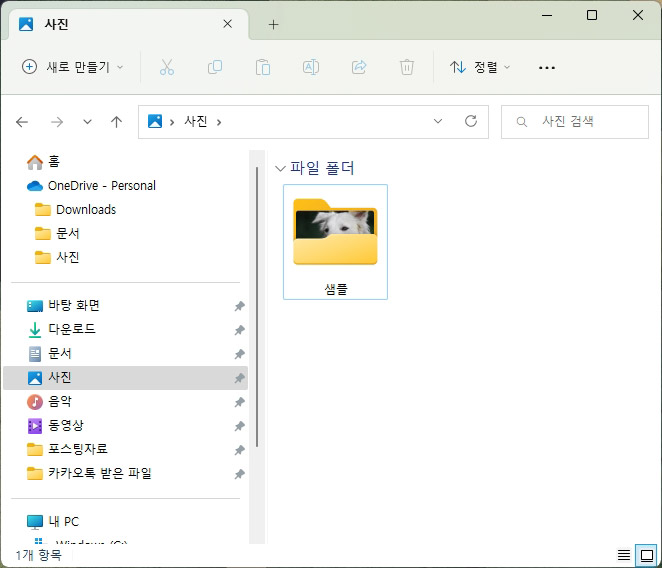The height and width of the screenshot is (568, 662).
Task: Go up one folder level
Action: point(117,122)
